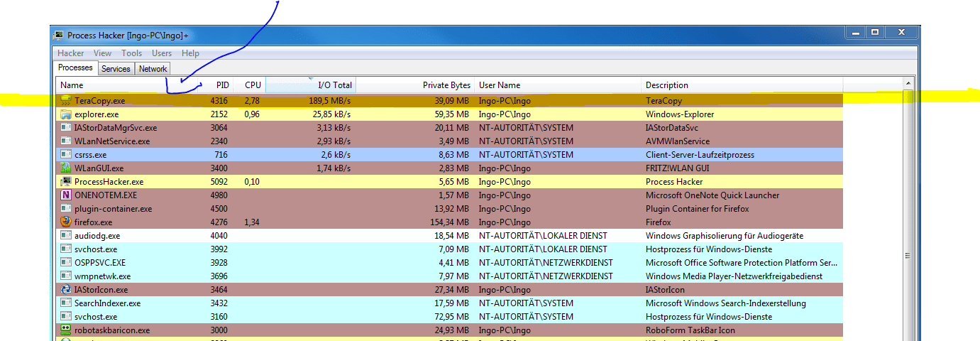This screenshot has width=980, height=341.
Task: Click the ProcessHacker.exe process icon
Action: 66,182
